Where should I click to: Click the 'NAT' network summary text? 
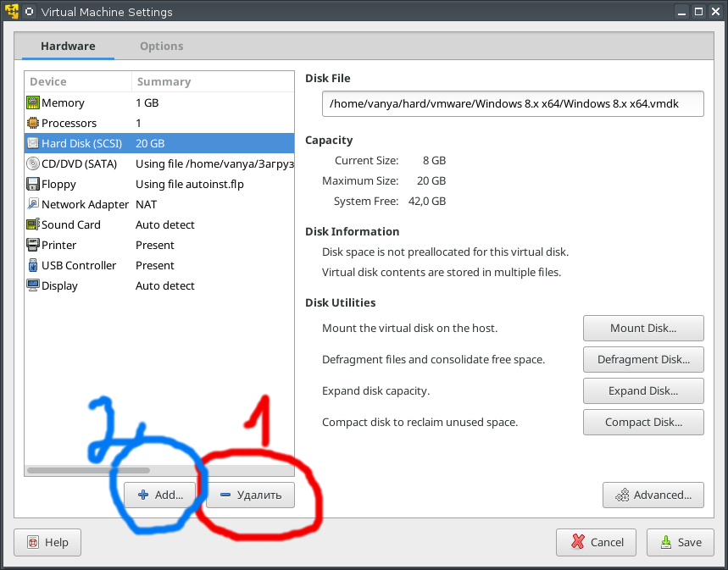click(x=147, y=205)
